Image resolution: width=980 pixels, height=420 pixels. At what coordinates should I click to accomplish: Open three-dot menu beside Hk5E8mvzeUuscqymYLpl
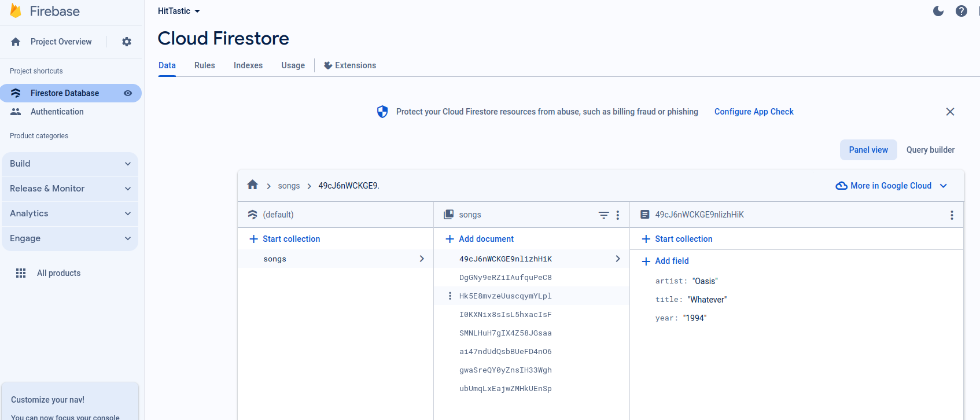450,296
